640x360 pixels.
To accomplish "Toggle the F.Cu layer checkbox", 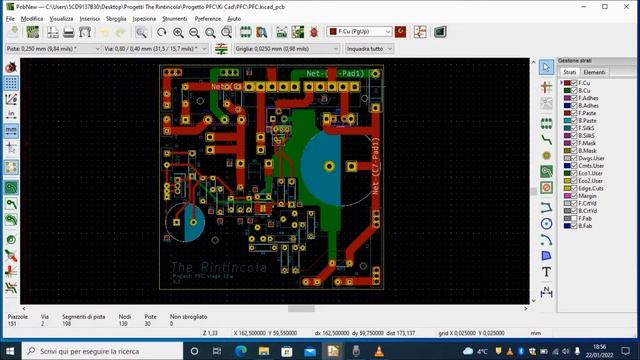I will (574, 83).
